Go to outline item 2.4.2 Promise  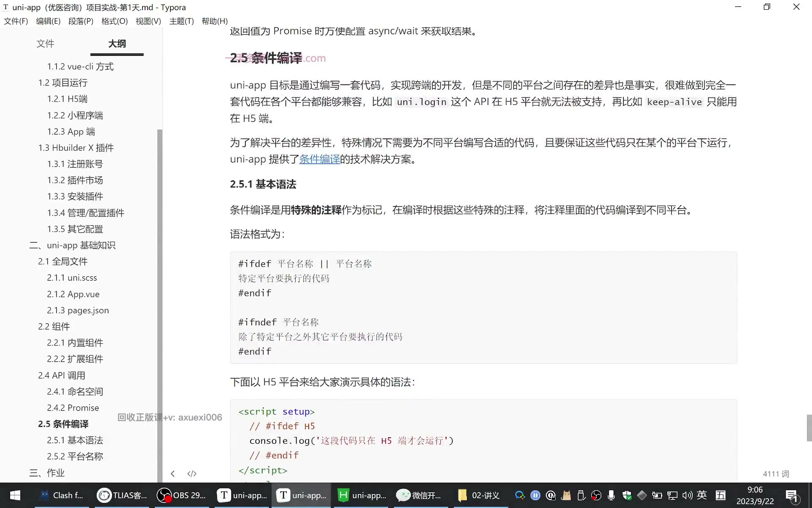[73, 408]
